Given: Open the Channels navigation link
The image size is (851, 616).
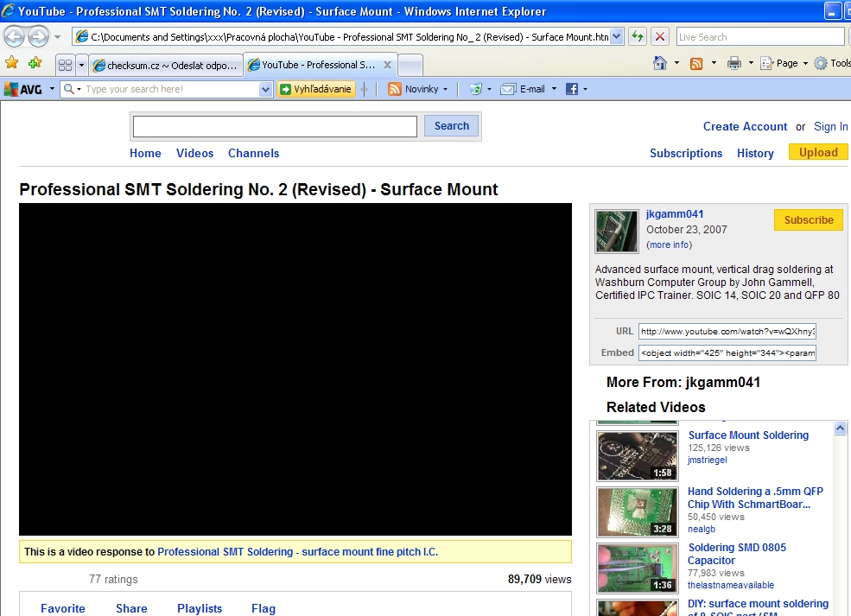Looking at the screenshot, I should (253, 153).
